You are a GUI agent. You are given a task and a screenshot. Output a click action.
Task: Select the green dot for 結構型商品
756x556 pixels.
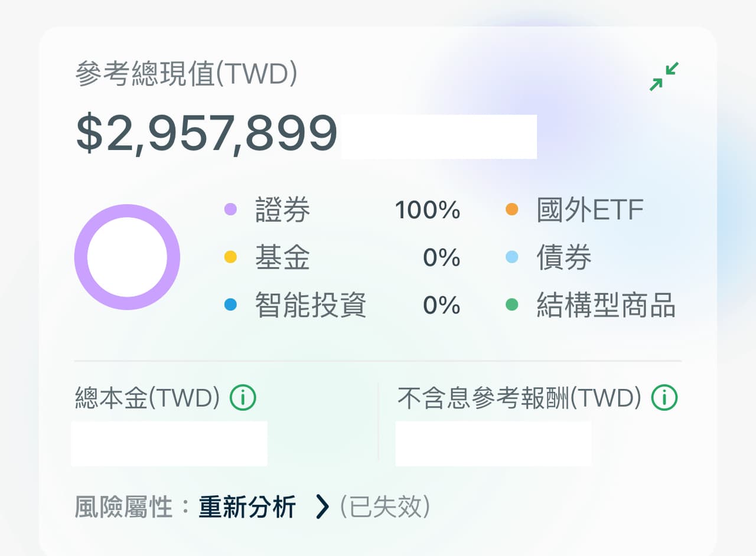511,305
